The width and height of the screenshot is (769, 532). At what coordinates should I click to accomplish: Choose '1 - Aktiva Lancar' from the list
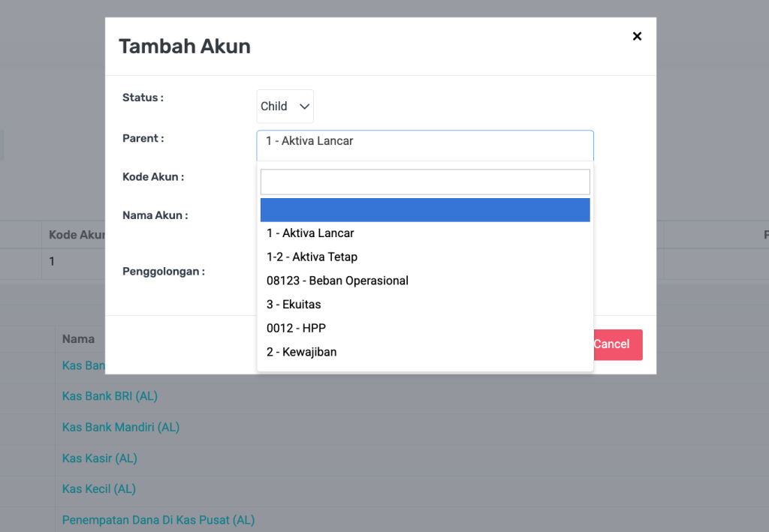pos(311,233)
